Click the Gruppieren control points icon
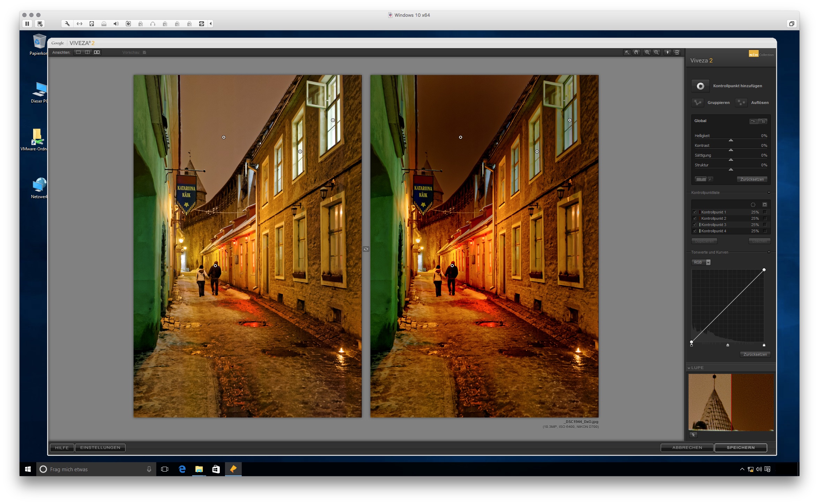This screenshot has height=504, width=819. pos(698,103)
